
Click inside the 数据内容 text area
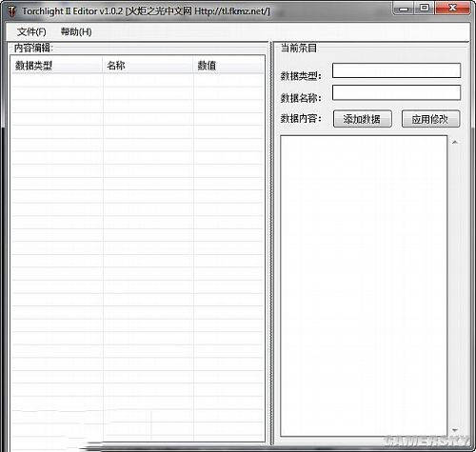point(364,285)
